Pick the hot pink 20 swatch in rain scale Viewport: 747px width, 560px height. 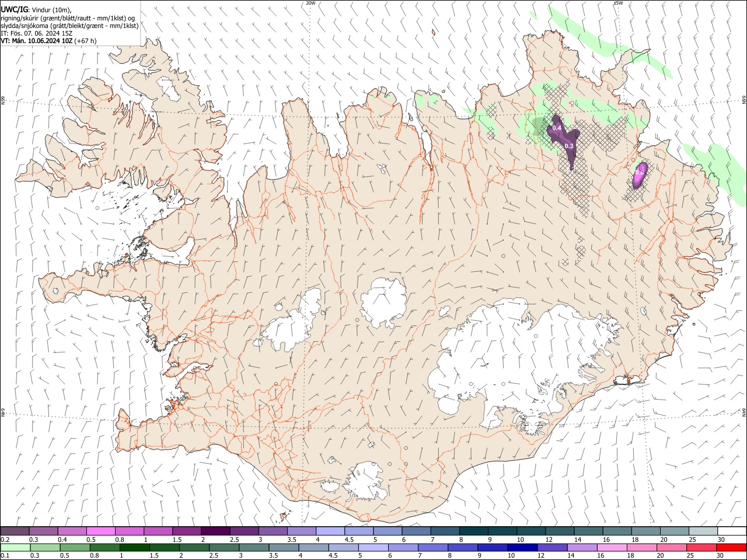click(x=672, y=547)
